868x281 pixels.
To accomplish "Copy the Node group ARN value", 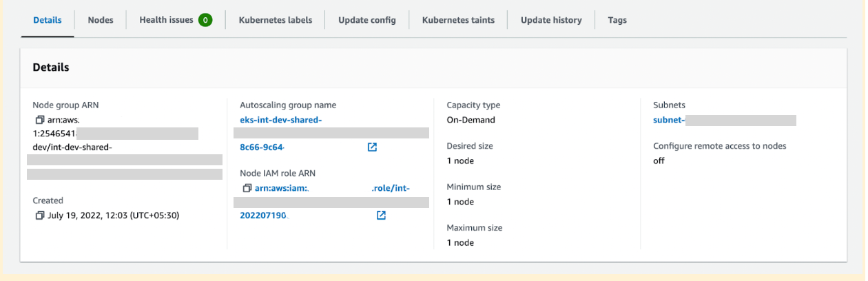I will 40,120.
